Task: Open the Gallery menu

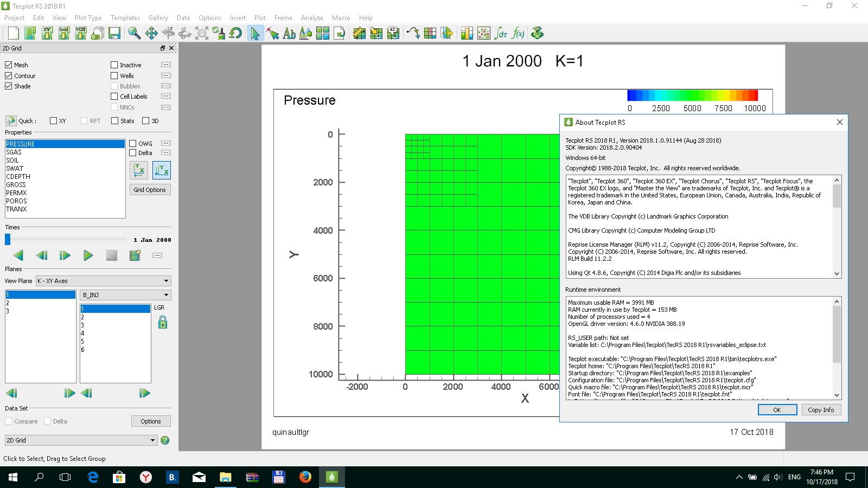Action: point(158,18)
